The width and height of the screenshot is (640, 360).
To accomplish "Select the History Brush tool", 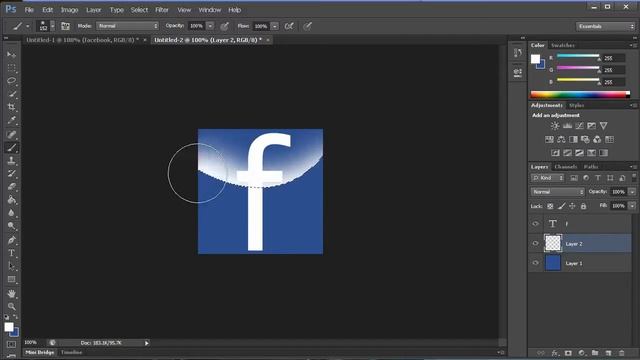I will point(11,174).
